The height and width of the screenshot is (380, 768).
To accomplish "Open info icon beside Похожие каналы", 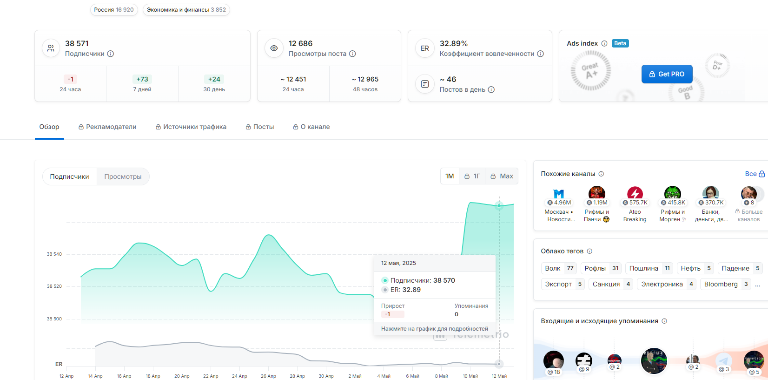I will [x=601, y=174].
